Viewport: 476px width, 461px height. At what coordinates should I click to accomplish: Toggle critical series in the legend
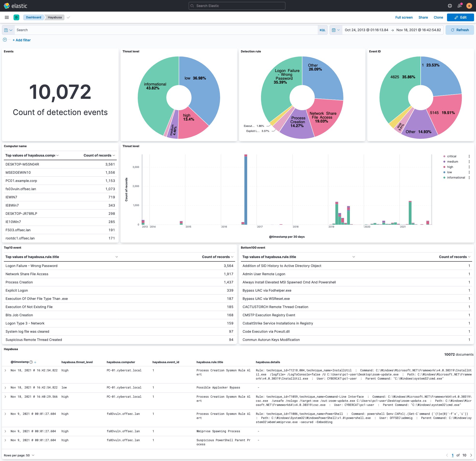pos(451,156)
